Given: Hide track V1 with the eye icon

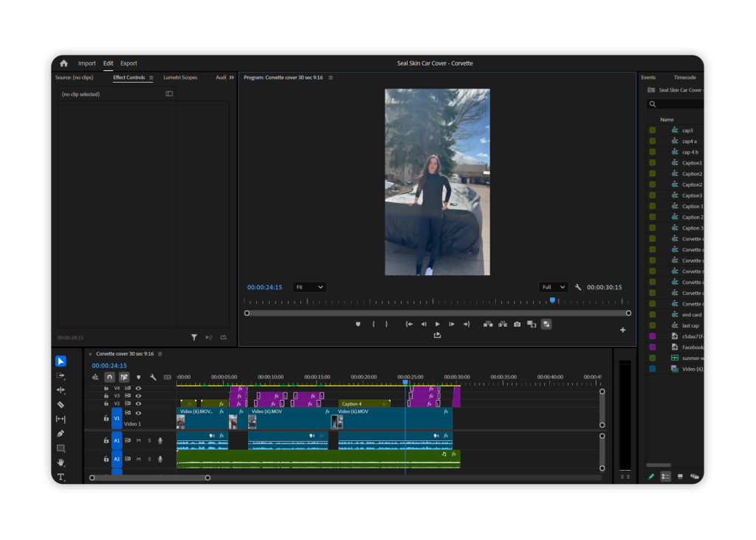Looking at the screenshot, I should 138,413.
